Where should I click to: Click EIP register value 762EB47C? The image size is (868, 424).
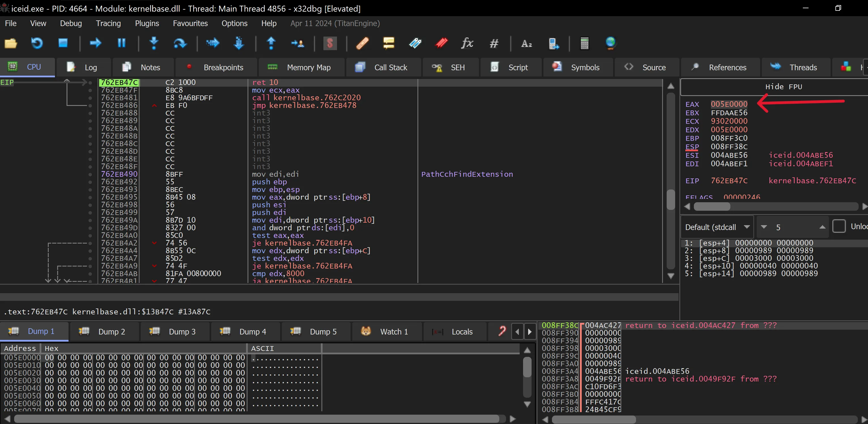click(x=729, y=181)
